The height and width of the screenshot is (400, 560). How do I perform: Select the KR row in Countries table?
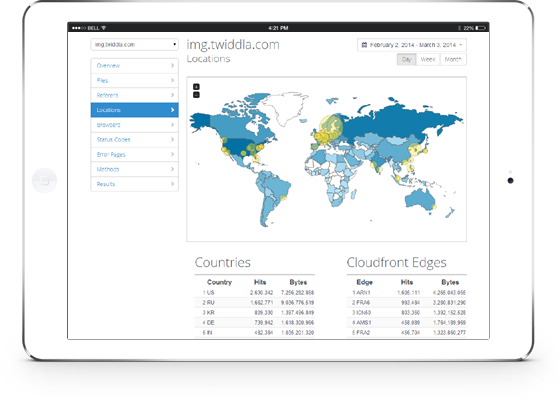click(x=255, y=312)
